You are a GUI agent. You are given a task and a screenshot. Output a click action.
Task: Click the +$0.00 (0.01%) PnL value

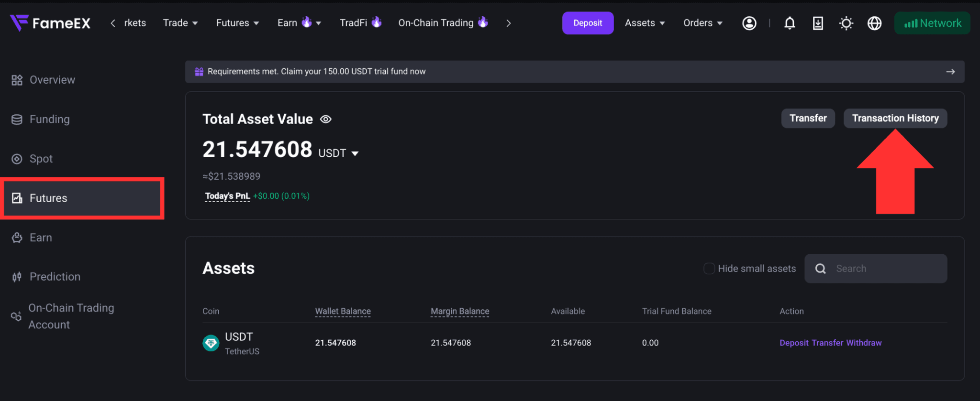(x=281, y=196)
